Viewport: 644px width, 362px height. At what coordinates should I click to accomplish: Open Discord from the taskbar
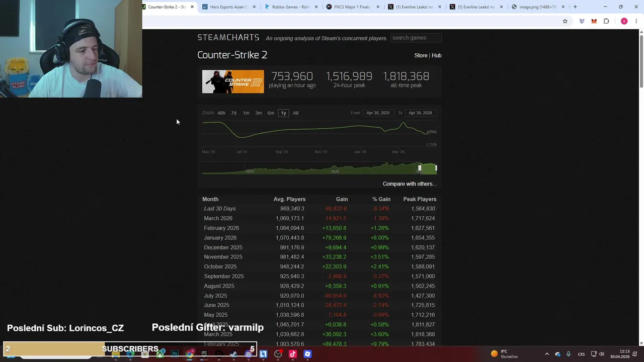pos(248,354)
